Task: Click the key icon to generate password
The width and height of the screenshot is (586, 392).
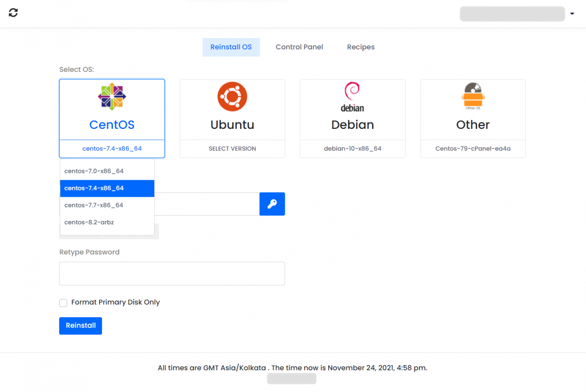Action: click(272, 204)
